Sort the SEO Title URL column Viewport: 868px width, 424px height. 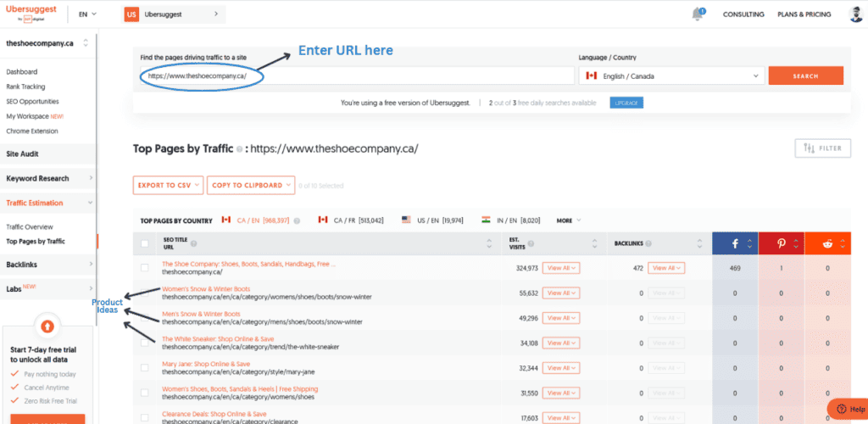click(x=489, y=243)
